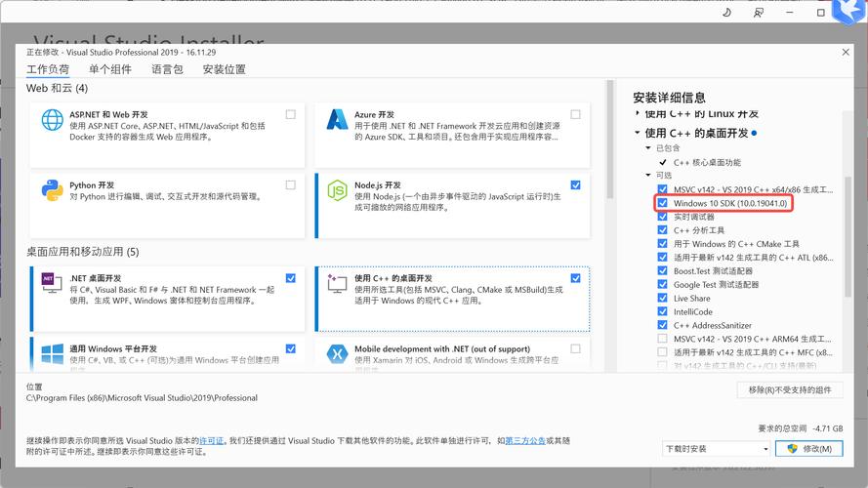Collapse 使用 C++ 的桌面开发 details node
The width and height of the screenshot is (868, 488).
(638, 133)
